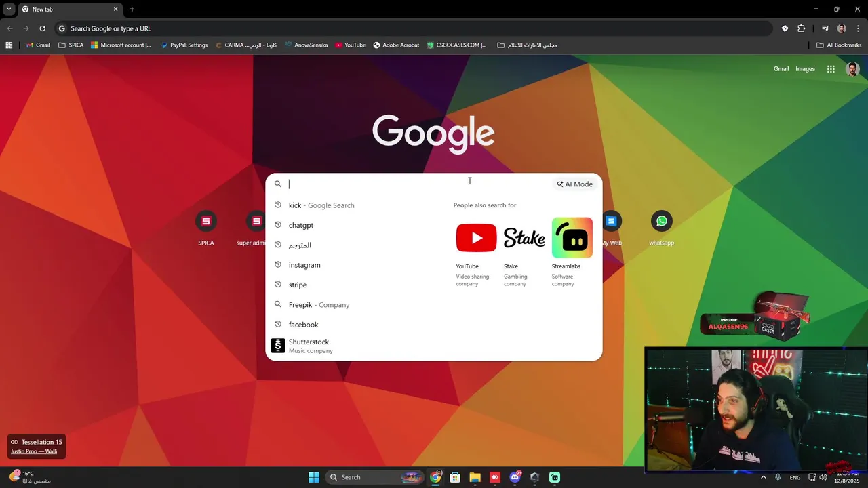Click the tag-shaped extension icon in toolbar
The height and width of the screenshot is (488, 868).
pos(785,28)
